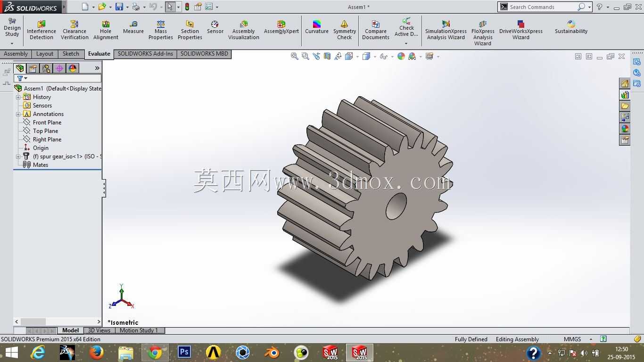The image size is (644, 362).
Task: Open the DisplayManager tab icon
Action: pos(73,68)
